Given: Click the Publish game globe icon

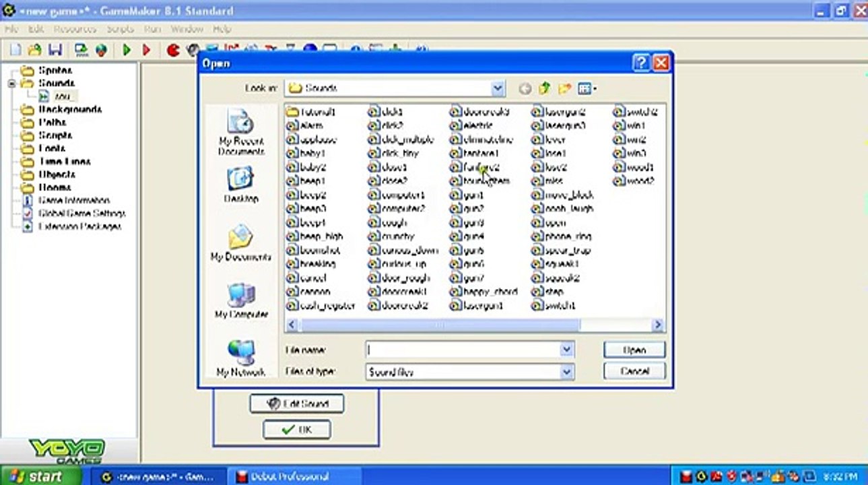Looking at the screenshot, I should [101, 49].
